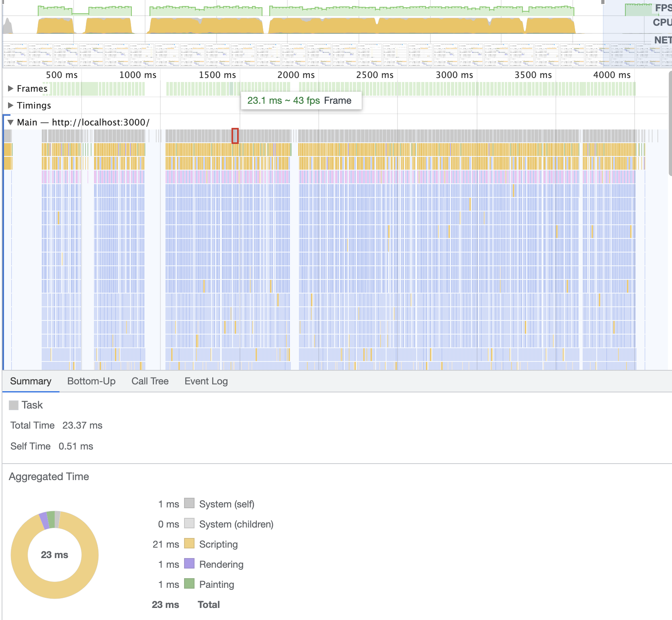Open the Bottom-Up tab

(x=91, y=381)
